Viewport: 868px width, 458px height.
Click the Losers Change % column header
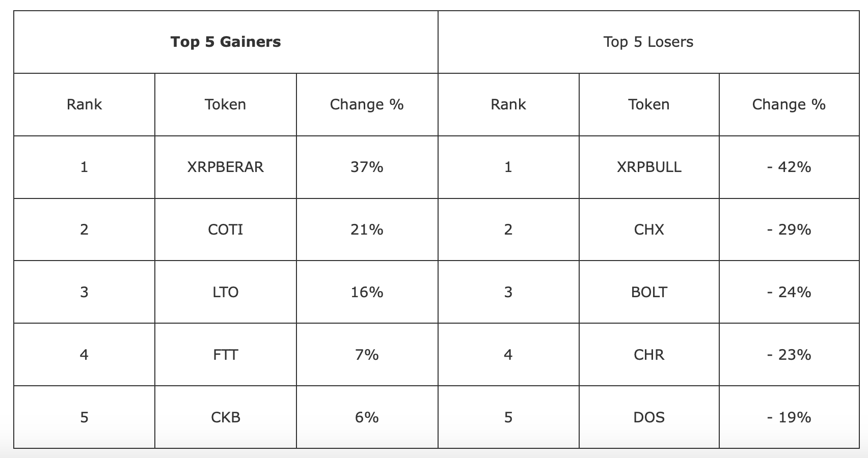[789, 104]
